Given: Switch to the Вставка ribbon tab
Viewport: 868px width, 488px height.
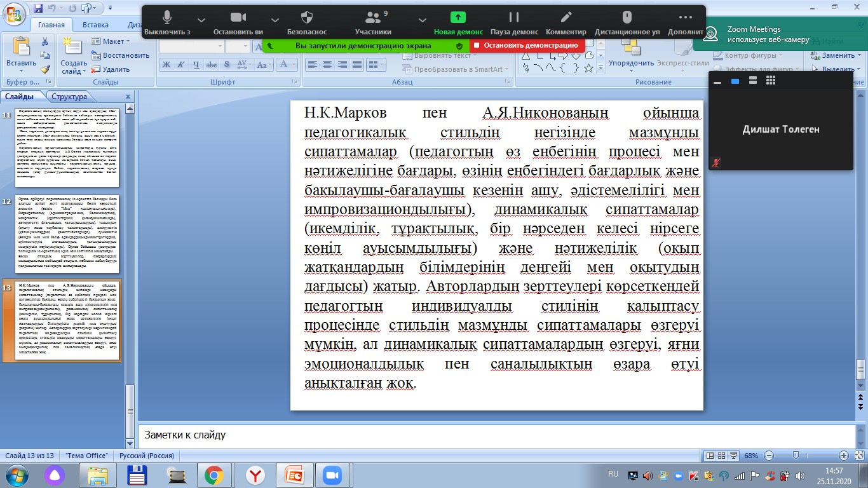Looking at the screenshot, I should point(95,25).
